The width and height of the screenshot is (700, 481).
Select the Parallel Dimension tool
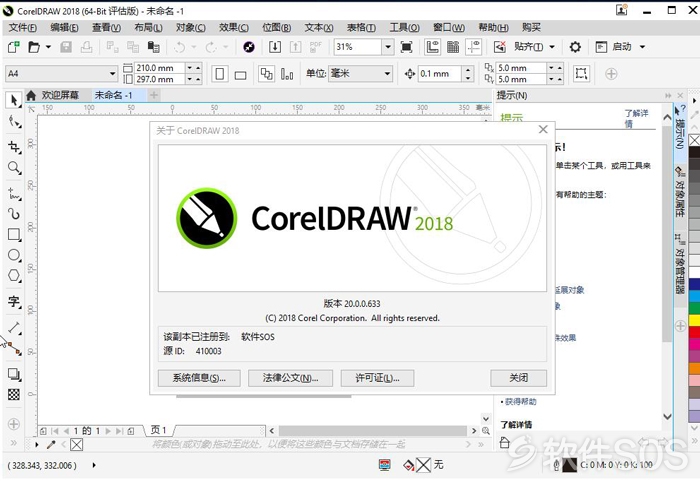[x=14, y=327]
